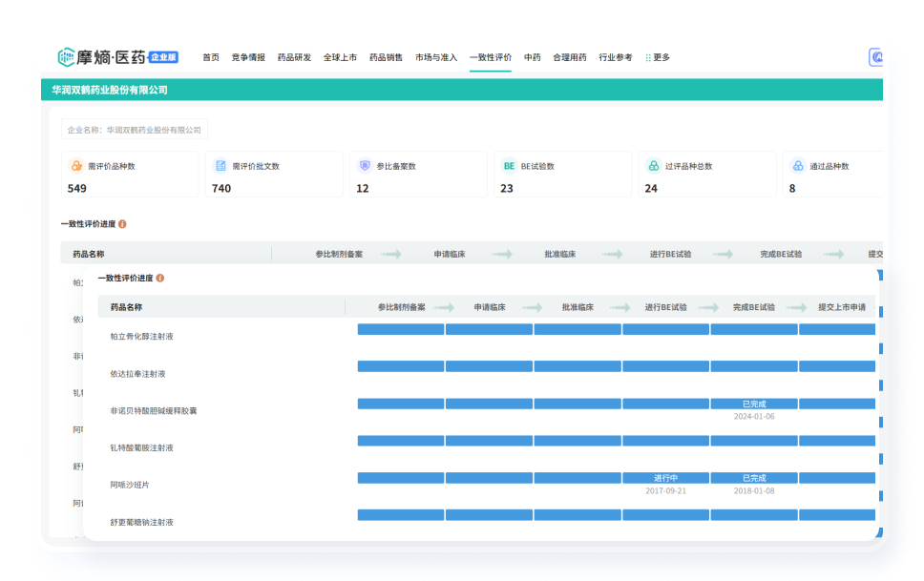The width and height of the screenshot is (924, 581).
Task: Open the 竞争情报 menu
Action: tap(248, 57)
